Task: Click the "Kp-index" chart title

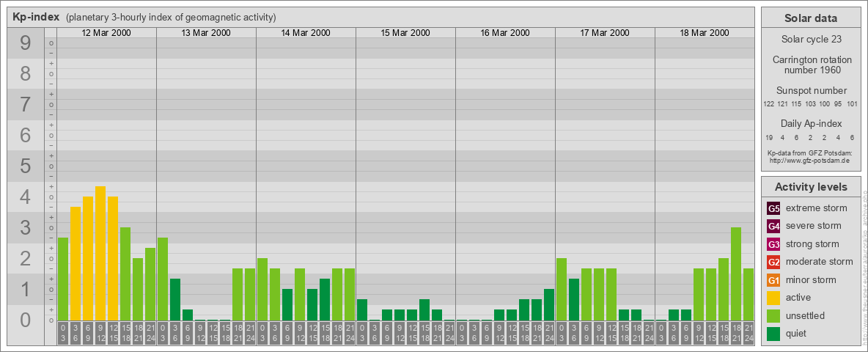Action: (x=35, y=17)
